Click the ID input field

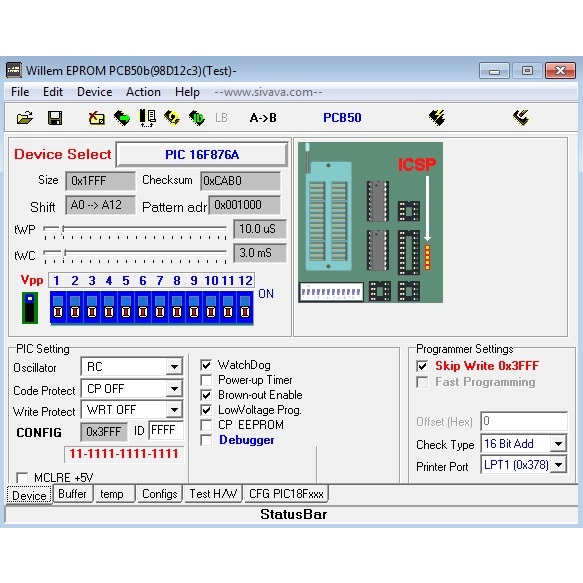pos(165,431)
